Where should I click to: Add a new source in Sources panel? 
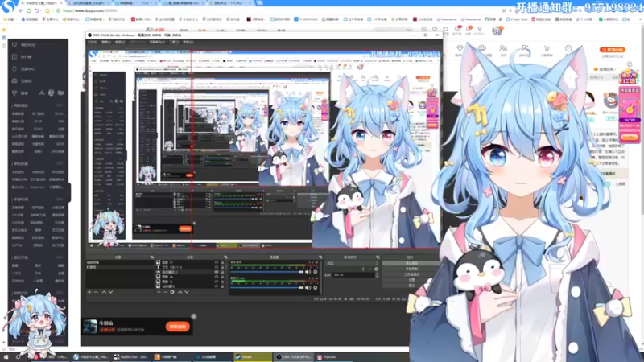(x=159, y=292)
